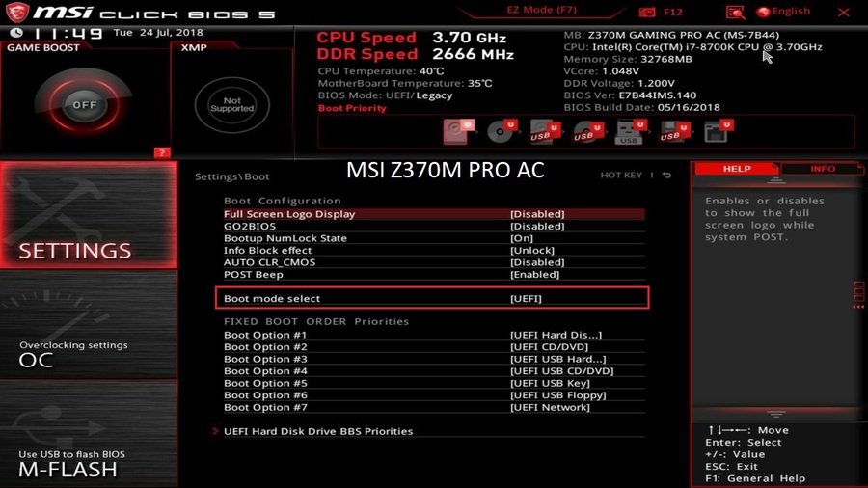Click the scroll handle above help text
Screen dimensions: 868x488
coord(775,181)
